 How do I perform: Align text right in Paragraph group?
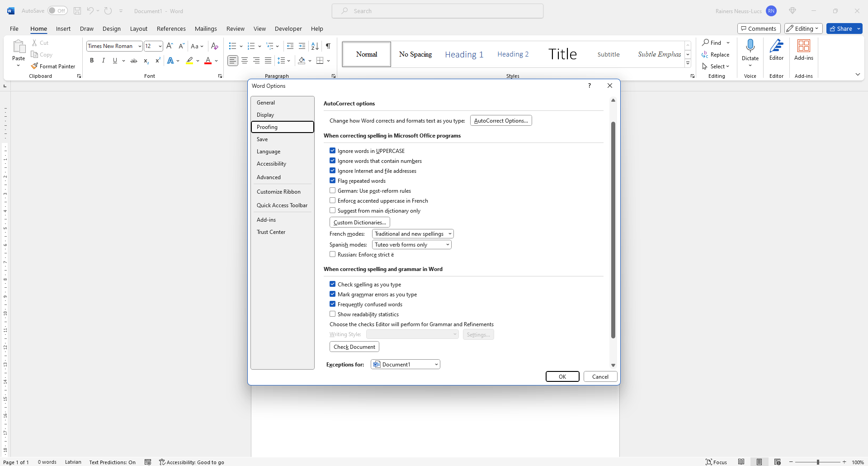(x=256, y=61)
